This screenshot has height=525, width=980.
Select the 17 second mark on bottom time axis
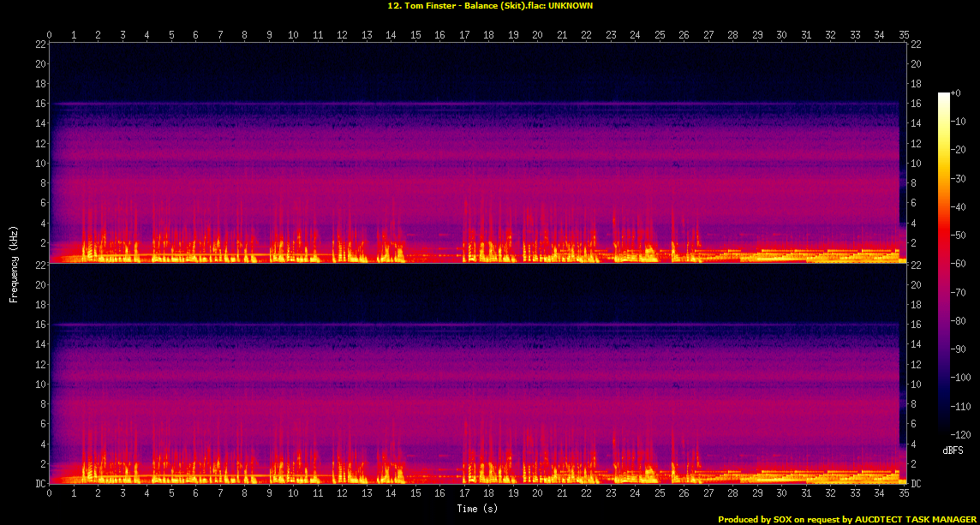(x=464, y=494)
